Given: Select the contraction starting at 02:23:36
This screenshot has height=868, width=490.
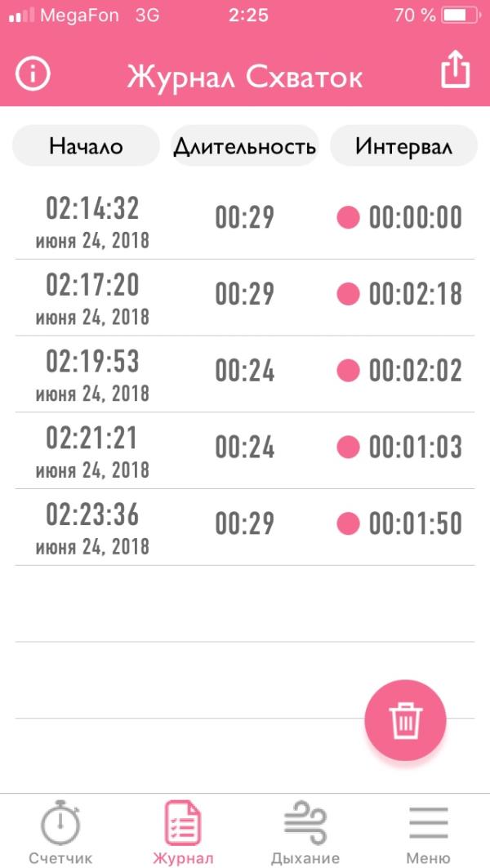Looking at the screenshot, I should point(92,527).
